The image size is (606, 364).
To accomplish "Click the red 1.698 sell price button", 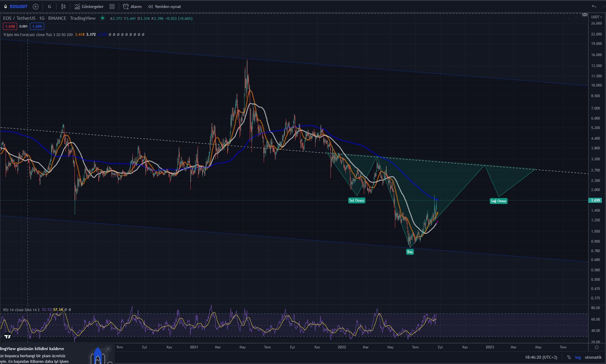I will pos(10,27).
